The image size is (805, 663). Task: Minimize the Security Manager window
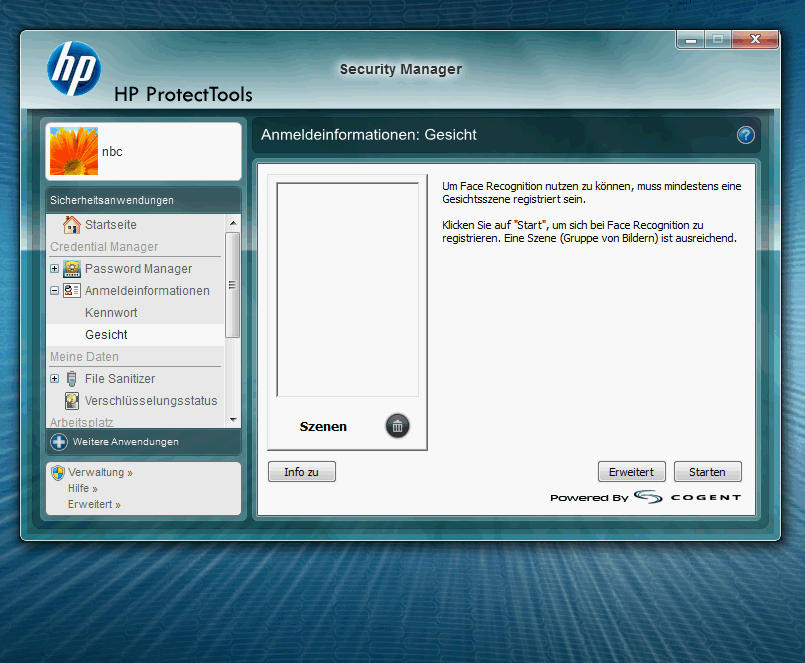(x=691, y=40)
